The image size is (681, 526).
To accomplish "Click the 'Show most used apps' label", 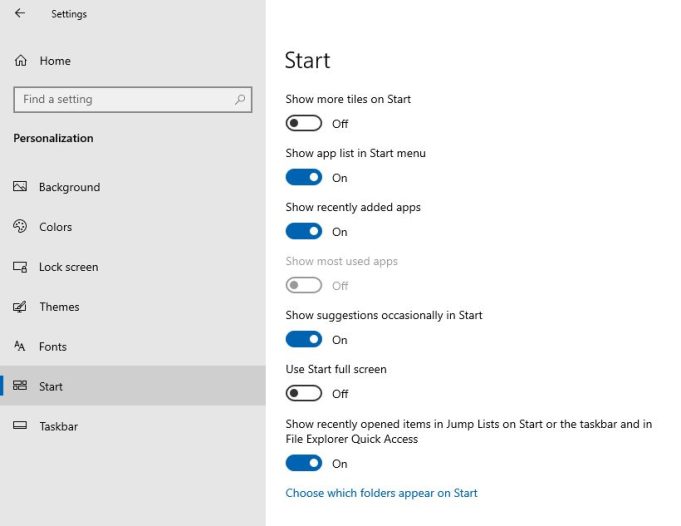I will [x=341, y=261].
